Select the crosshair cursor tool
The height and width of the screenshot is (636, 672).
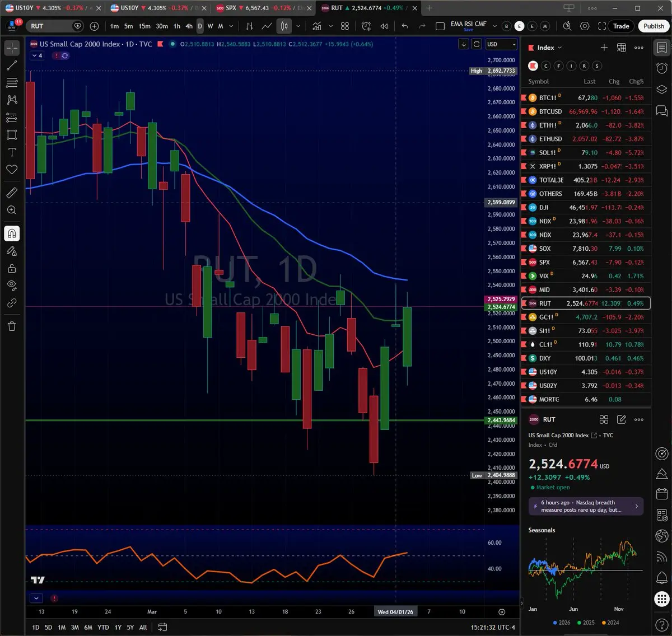pos(12,48)
